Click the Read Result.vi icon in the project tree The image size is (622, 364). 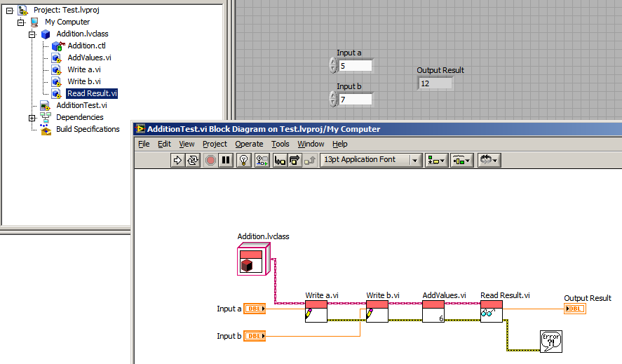pyautogui.click(x=56, y=94)
